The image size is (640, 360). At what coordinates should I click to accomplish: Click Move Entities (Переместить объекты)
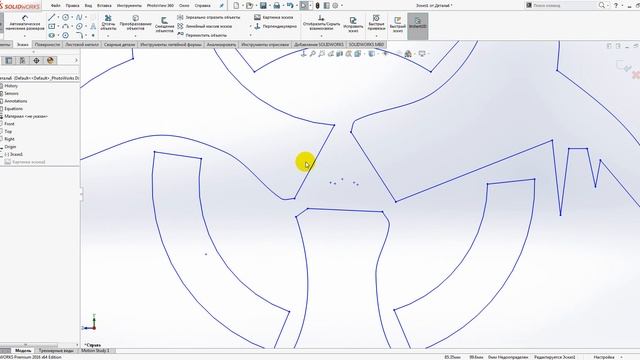pyautogui.click(x=202, y=35)
